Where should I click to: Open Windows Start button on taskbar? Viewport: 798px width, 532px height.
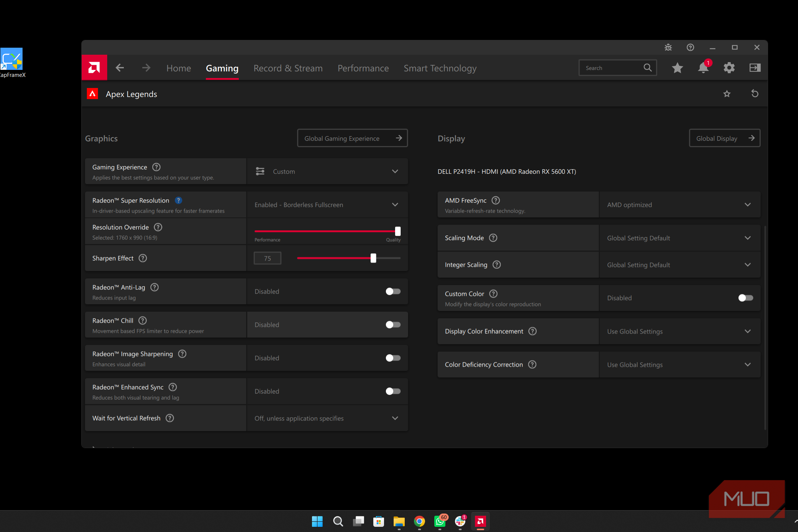[x=317, y=521]
